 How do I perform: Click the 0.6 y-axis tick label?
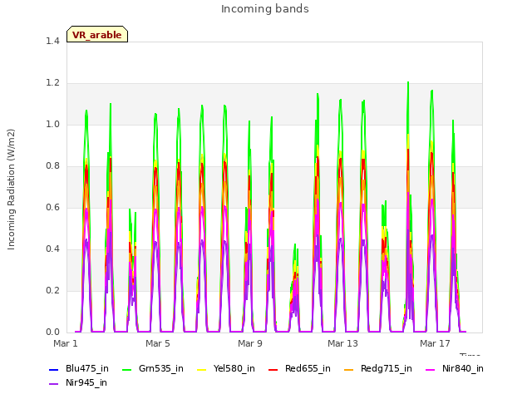[52, 207]
